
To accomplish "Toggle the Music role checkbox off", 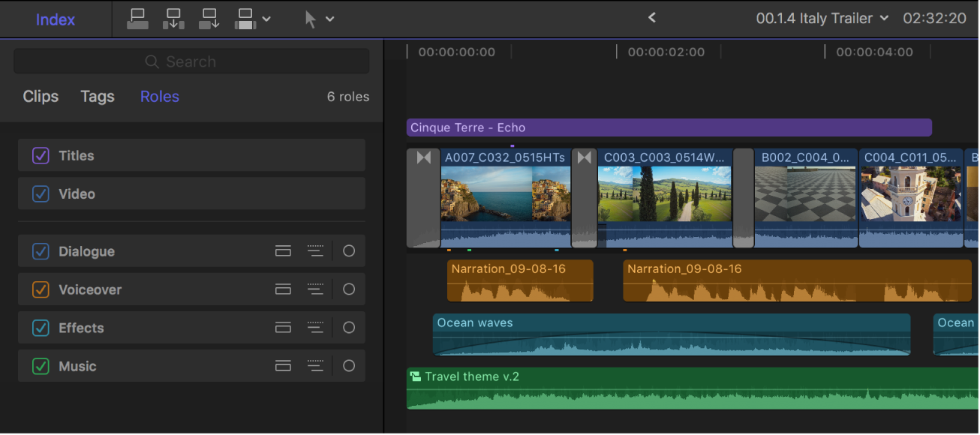I will [40, 366].
